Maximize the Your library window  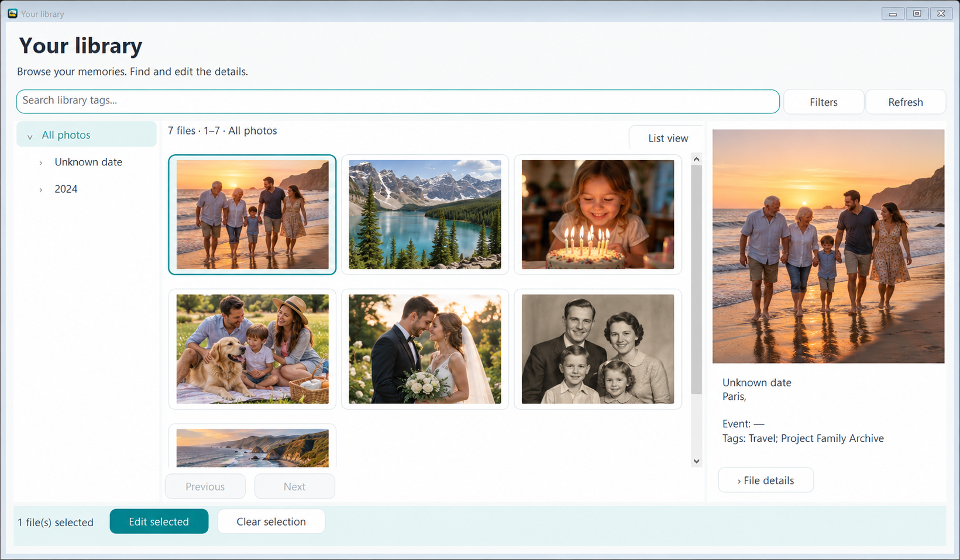point(917,13)
